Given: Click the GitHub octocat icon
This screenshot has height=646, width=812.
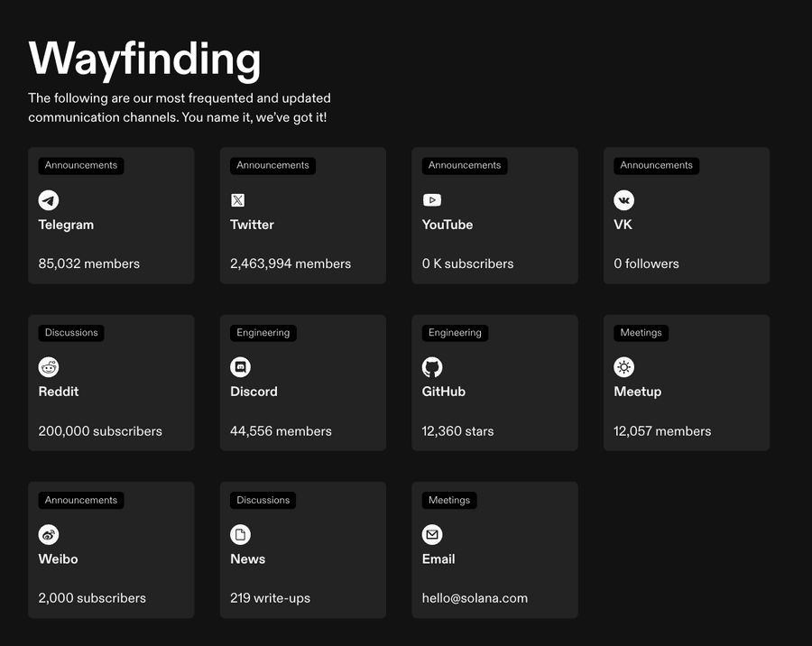Looking at the screenshot, I should pos(432,367).
